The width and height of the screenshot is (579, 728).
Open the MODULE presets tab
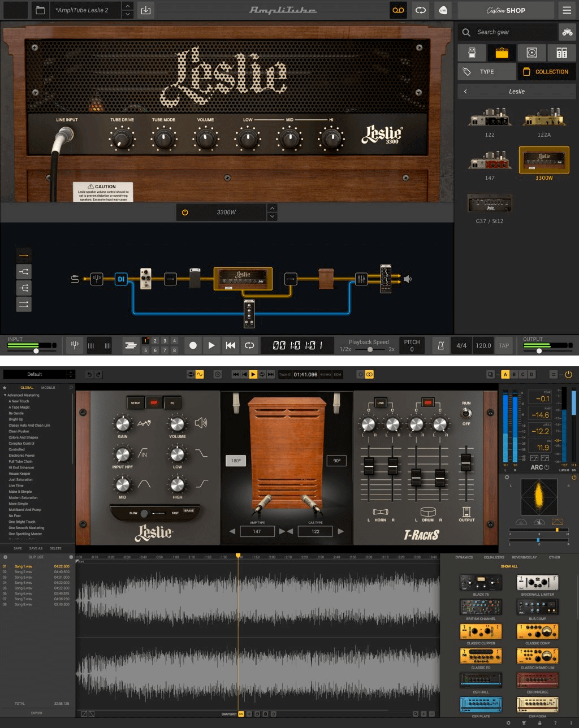pos(48,388)
